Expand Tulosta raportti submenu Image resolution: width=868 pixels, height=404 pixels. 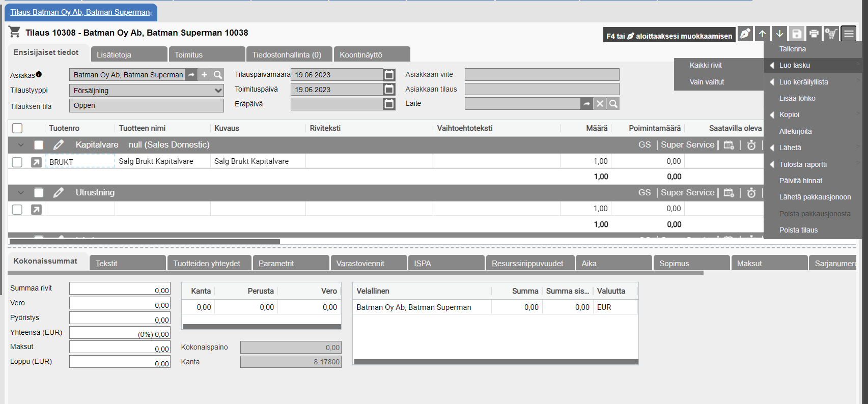pos(813,164)
